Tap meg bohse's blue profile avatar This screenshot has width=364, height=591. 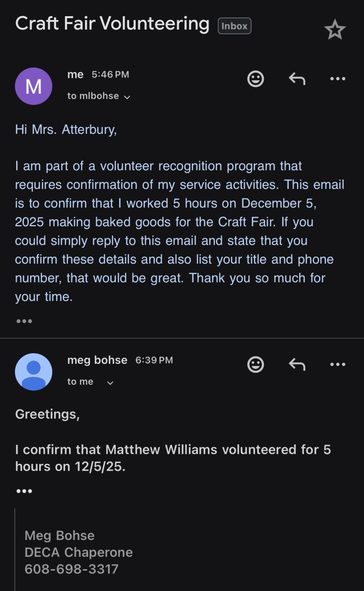point(34,372)
